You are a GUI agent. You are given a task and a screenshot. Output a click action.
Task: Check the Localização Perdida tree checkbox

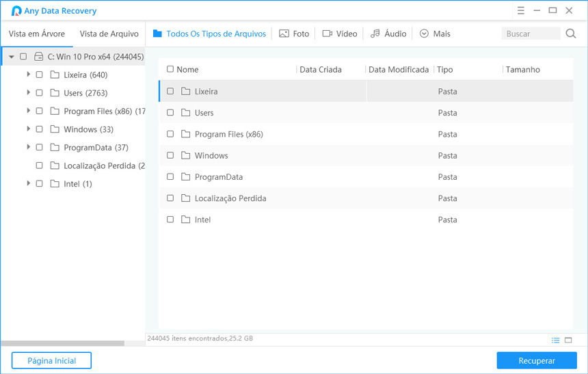click(39, 165)
